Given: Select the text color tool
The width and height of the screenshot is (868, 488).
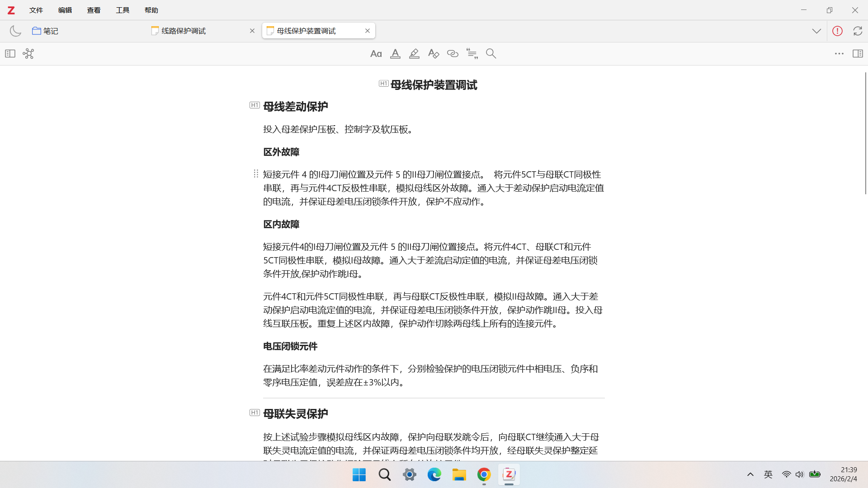Looking at the screenshot, I should click(395, 54).
